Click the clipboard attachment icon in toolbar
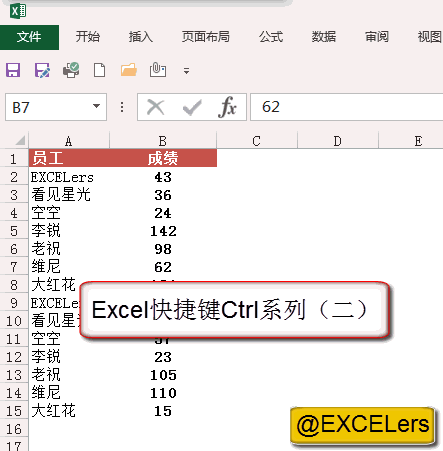 point(158,70)
